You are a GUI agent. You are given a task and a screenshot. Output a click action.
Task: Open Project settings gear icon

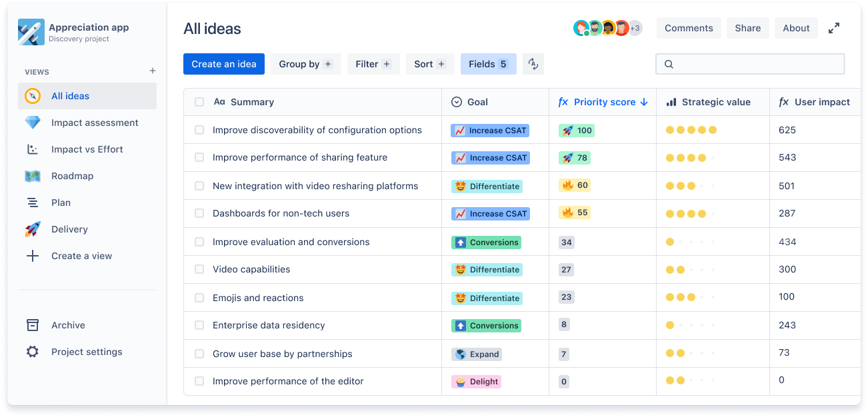(33, 352)
